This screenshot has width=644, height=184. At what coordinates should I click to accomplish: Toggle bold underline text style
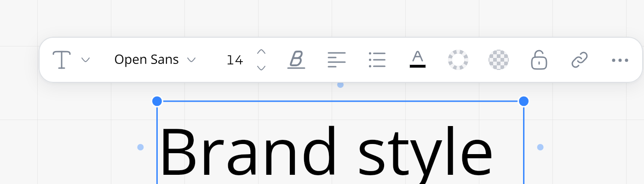click(x=296, y=60)
